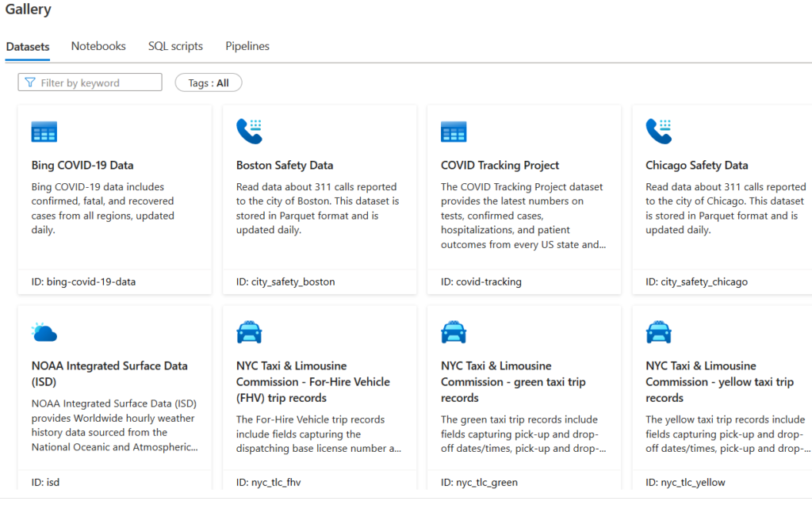The height and width of the screenshot is (505, 812).
Task: Click the ID: isd text
Action: [45, 482]
